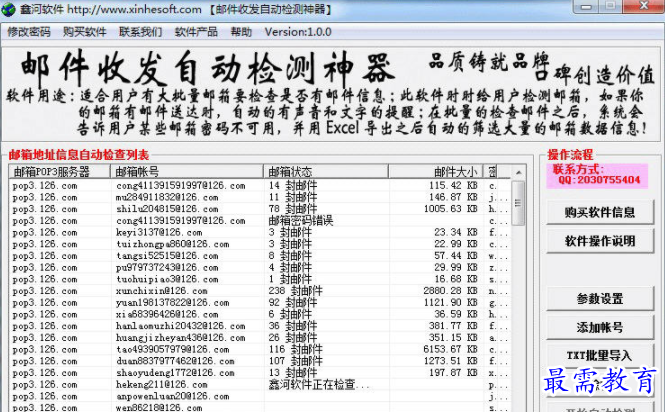Select row duan88379774628126.com

pos(260,361)
